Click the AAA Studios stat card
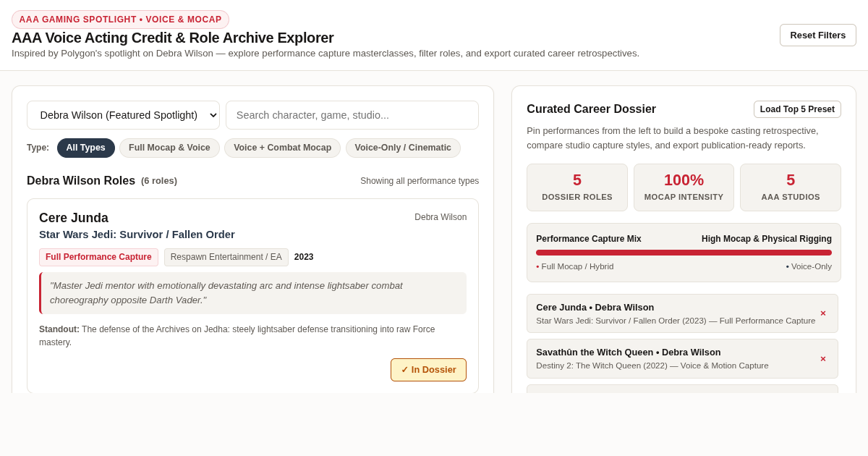Image resolution: width=868 pixels, height=456 pixels. point(791,187)
